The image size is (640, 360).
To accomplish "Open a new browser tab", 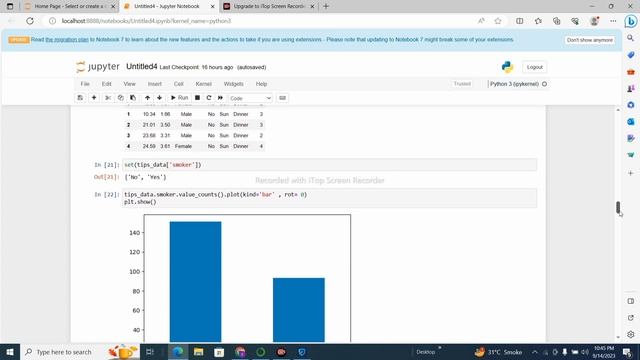I will click(x=326, y=7).
